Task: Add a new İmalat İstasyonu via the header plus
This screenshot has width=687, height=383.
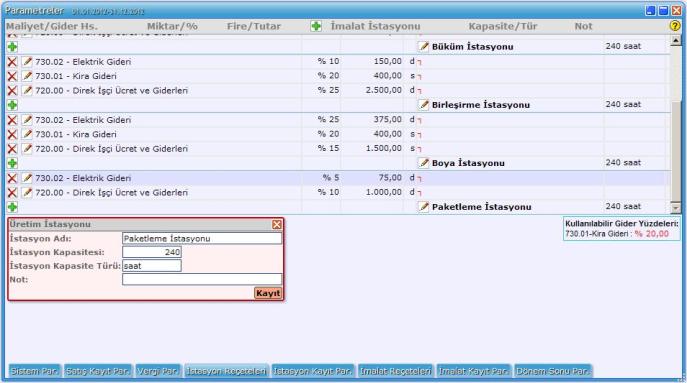Action: point(316,26)
